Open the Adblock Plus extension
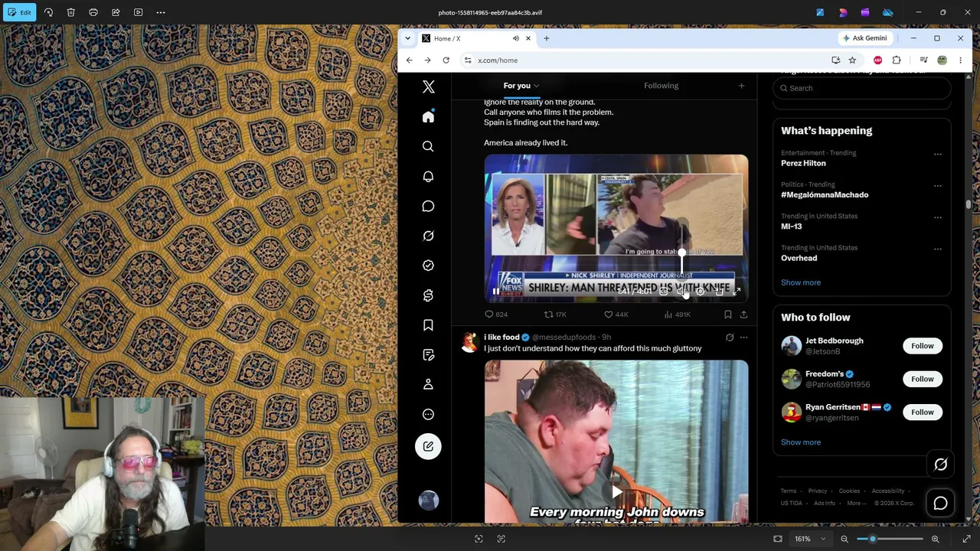This screenshot has height=551, width=980. pos(877,60)
